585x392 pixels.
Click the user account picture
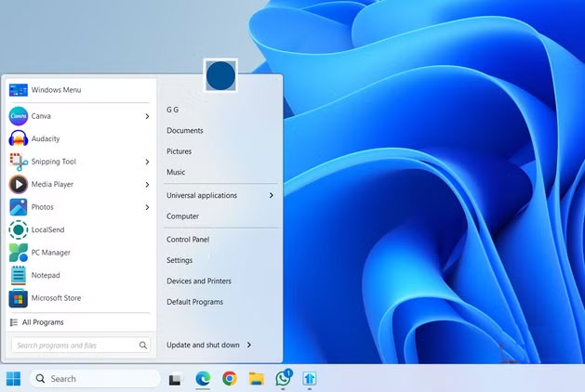[220, 75]
